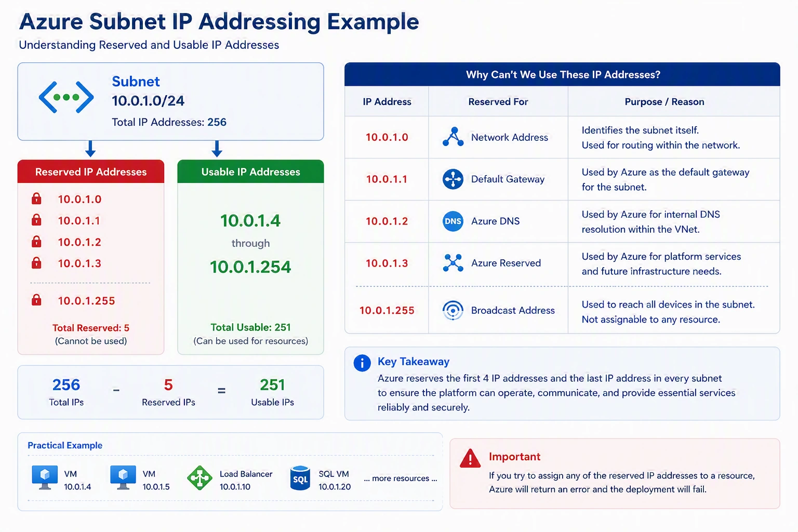Select the 'SQL VM' 10.0.1.20 label
798x532 pixels.
pyautogui.click(x=335, y=481)
